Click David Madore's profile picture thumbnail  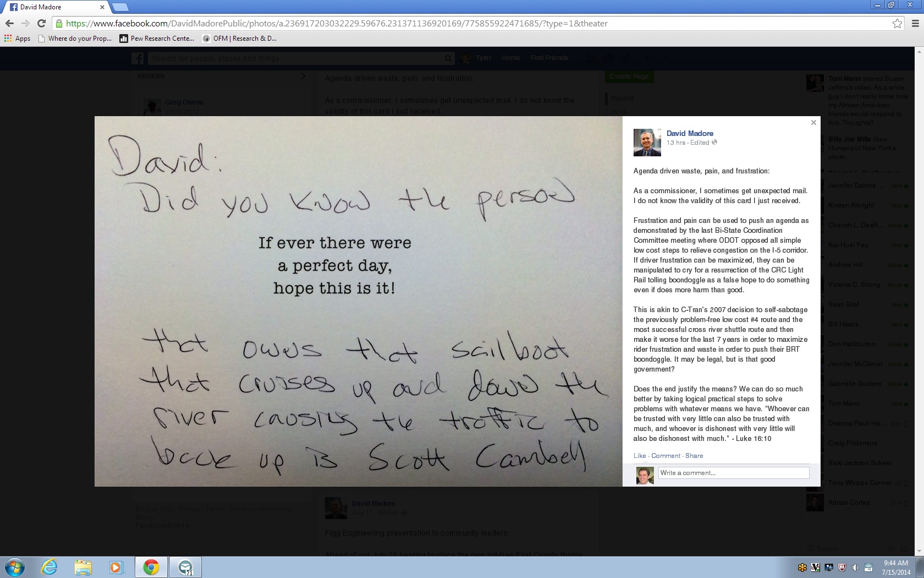pyautogui.click(x=647, y=143)
